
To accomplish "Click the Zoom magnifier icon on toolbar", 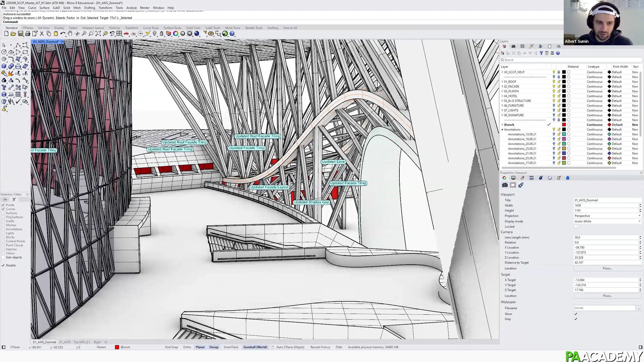I will pyautogui.click(x=84, y=34).
